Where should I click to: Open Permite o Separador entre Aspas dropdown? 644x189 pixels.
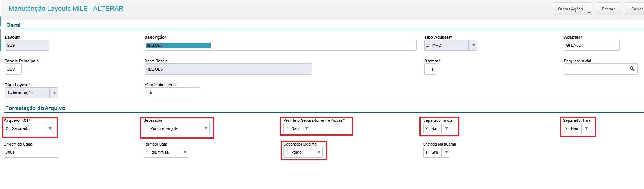pyautogui.click(x=297, y=128)
